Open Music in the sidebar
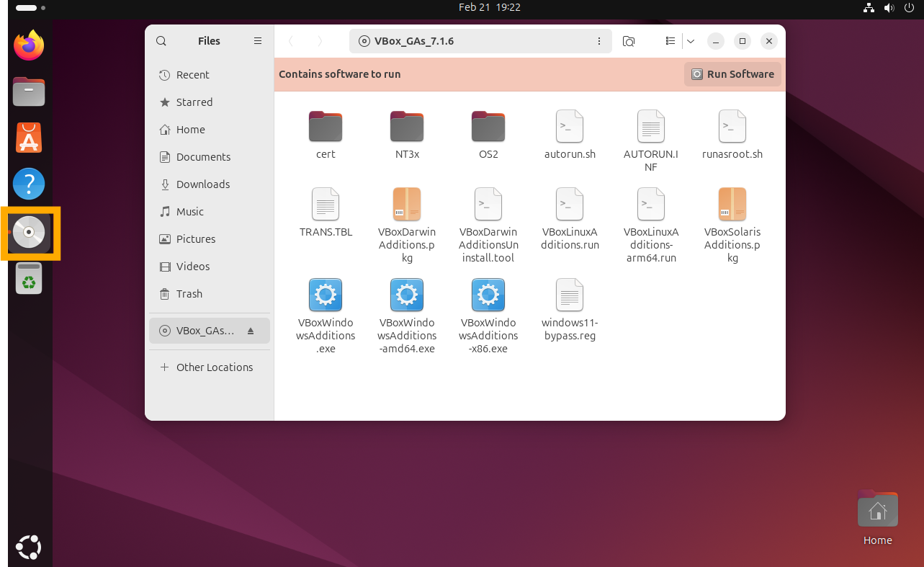 click(210, 212)
